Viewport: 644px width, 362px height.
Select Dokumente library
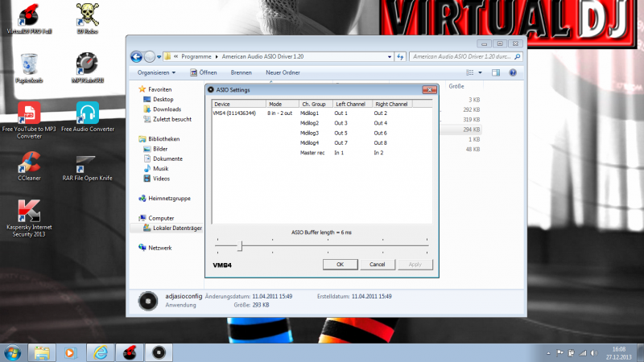click(x=167, y=158)
